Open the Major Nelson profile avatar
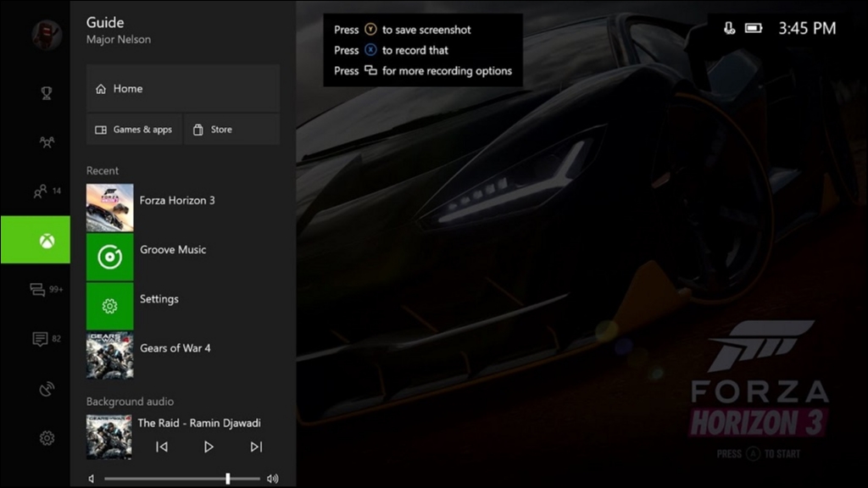 tap(47, 34)
